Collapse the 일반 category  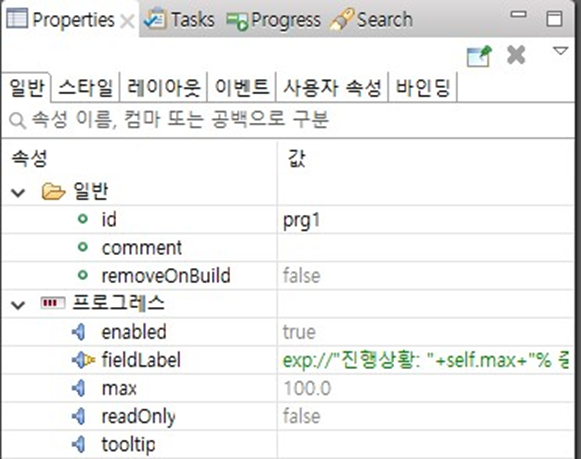pos(18,193)
